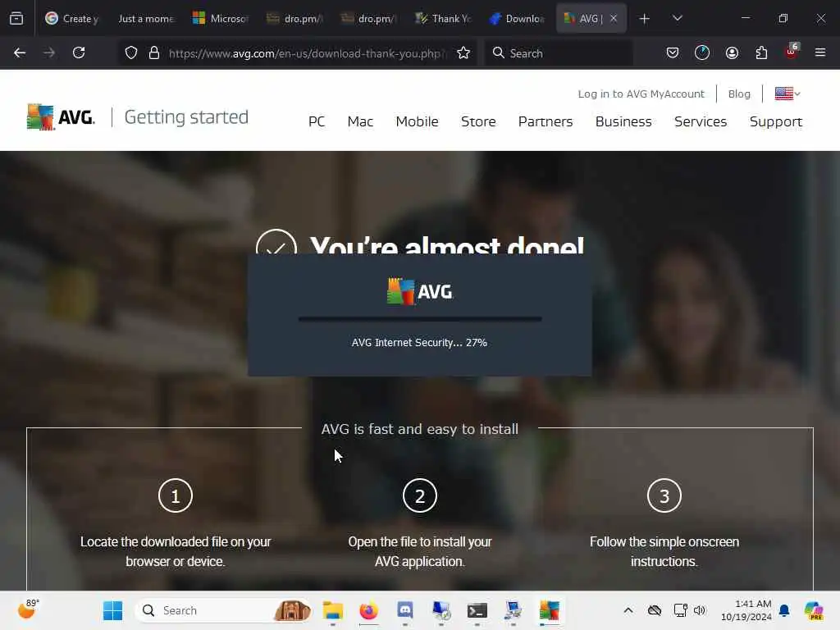Switch to the Create y... Google tab
Screen dimensions: 840x630
coord(72,19)
